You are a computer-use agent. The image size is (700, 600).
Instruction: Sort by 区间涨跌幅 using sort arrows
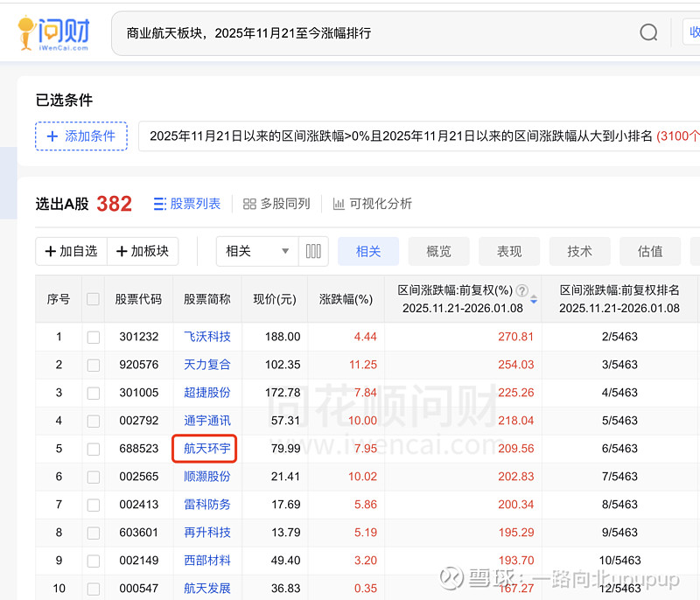[534, 299]
